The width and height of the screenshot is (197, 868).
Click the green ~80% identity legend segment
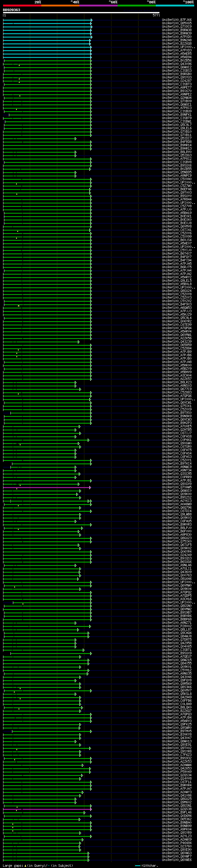[137, 6]
